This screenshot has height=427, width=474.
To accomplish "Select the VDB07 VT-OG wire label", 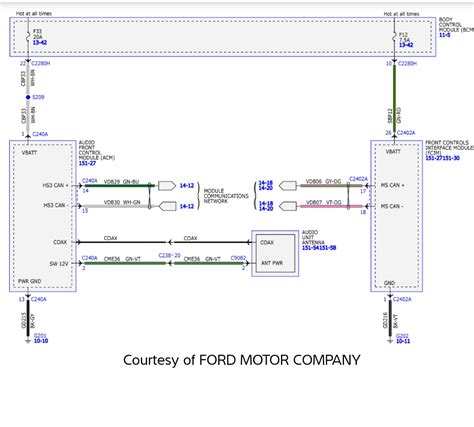I will click(x=324, y=203).
